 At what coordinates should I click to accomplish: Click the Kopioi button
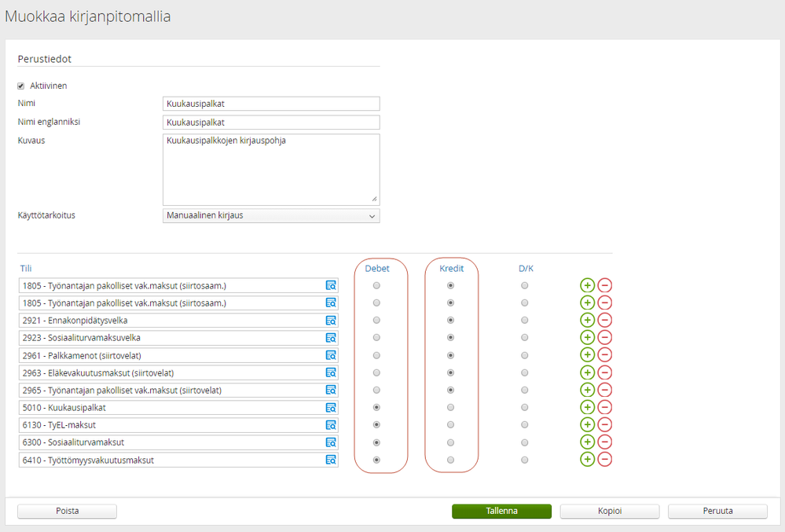click(x=610, y=511)
